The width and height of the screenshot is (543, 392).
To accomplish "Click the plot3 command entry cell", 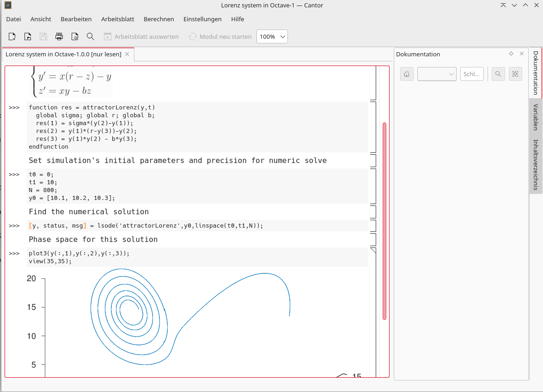I will (x=198, y=257).
